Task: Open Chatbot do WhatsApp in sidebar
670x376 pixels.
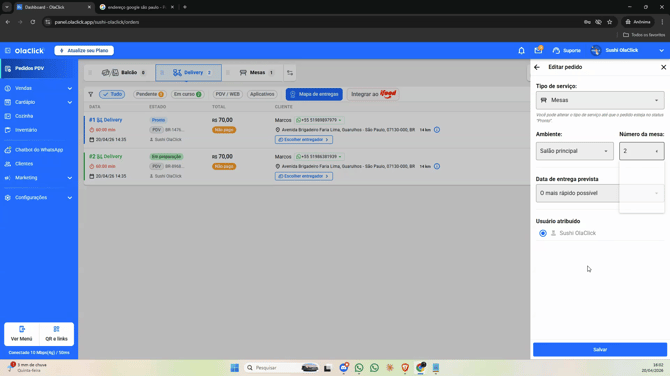Action: [38, 150]
